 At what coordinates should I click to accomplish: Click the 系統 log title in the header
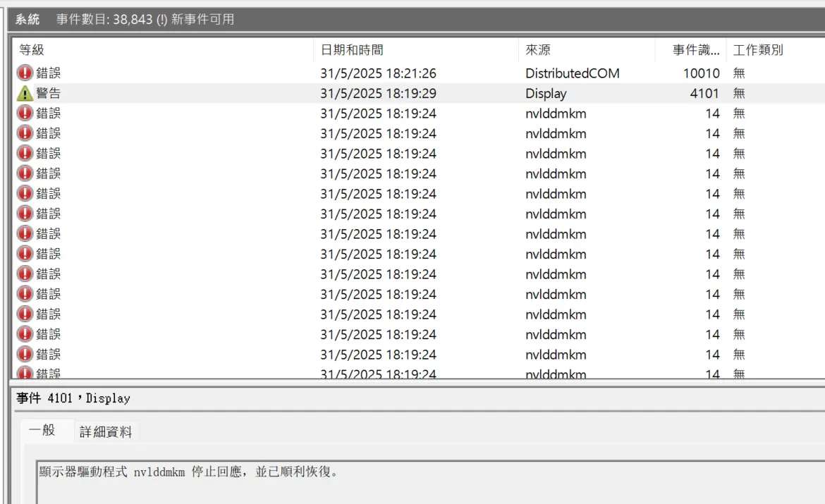pos(28,20)
